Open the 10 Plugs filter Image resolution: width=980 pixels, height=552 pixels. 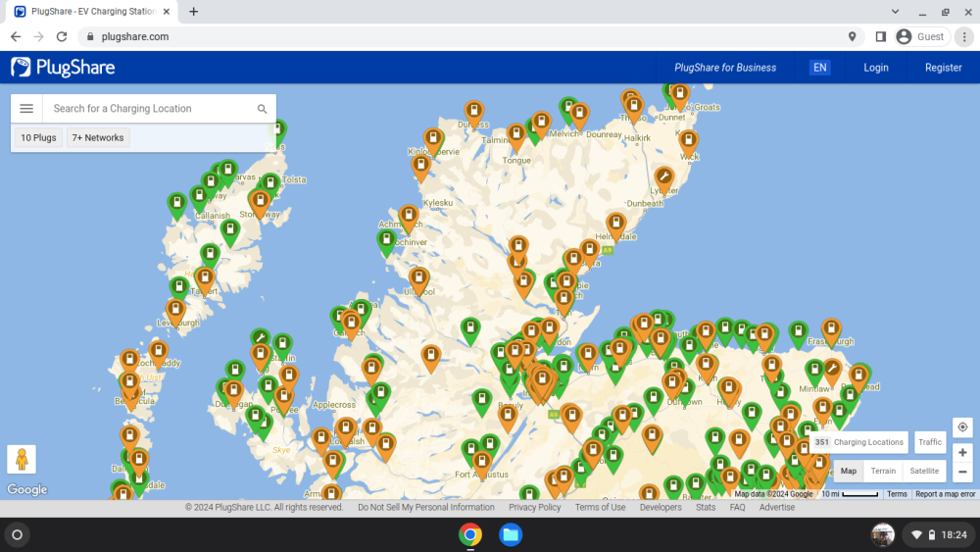point(38,137)
